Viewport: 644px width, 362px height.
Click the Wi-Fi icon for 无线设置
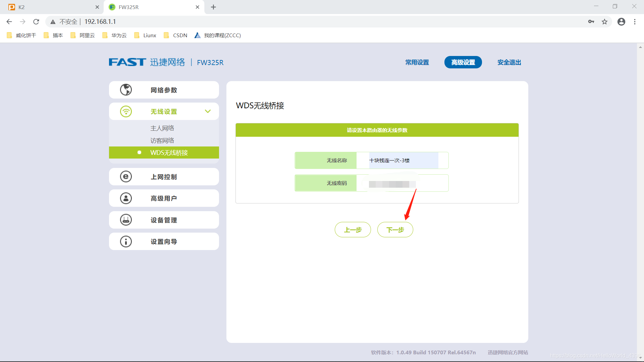tap(126, 111)
